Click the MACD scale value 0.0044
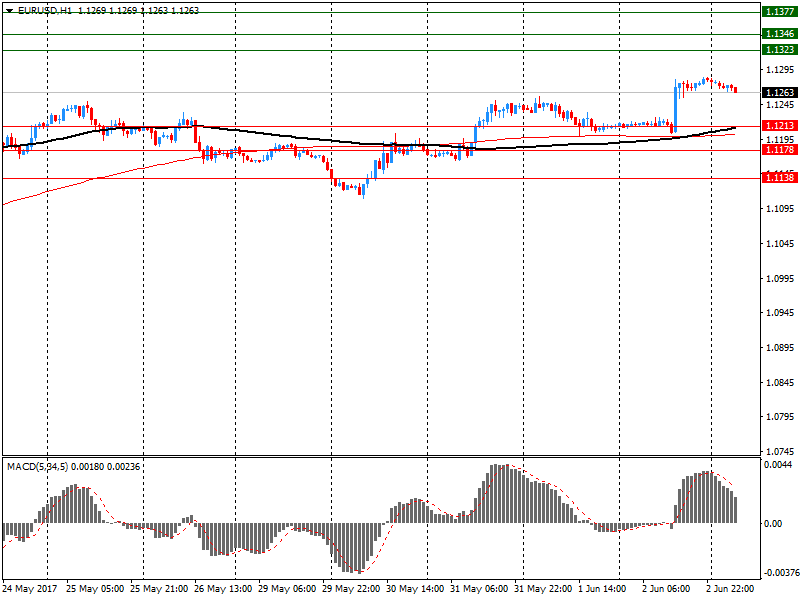Viewport: 800px width, 600px height. point(778,465)
